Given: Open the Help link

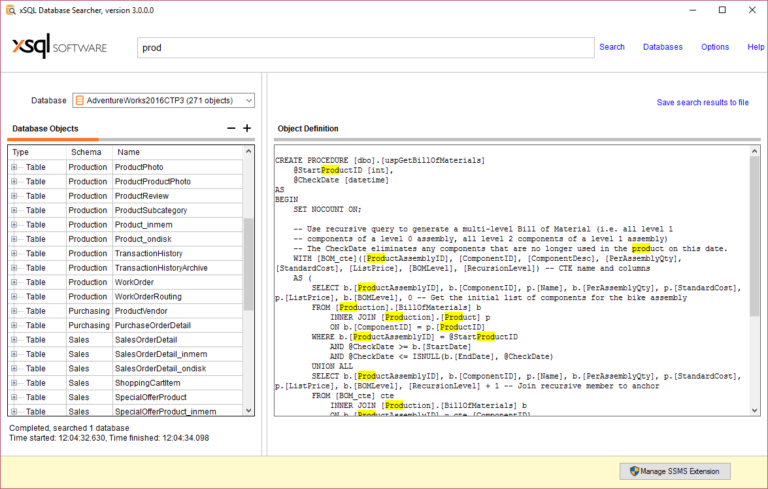Looking at the screenshot, I should point(755,47).
